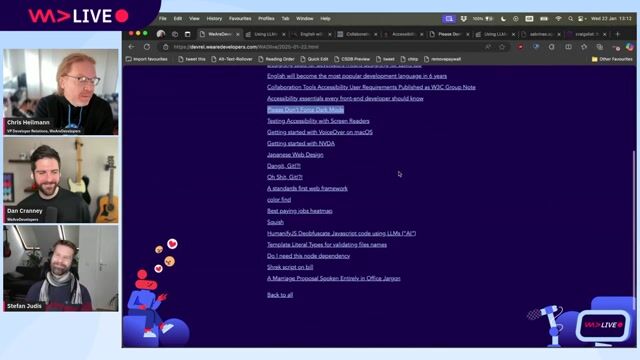This screenshot has height=360, width=640.
Task: Open the Window menu
Action: tap(304, 19)
